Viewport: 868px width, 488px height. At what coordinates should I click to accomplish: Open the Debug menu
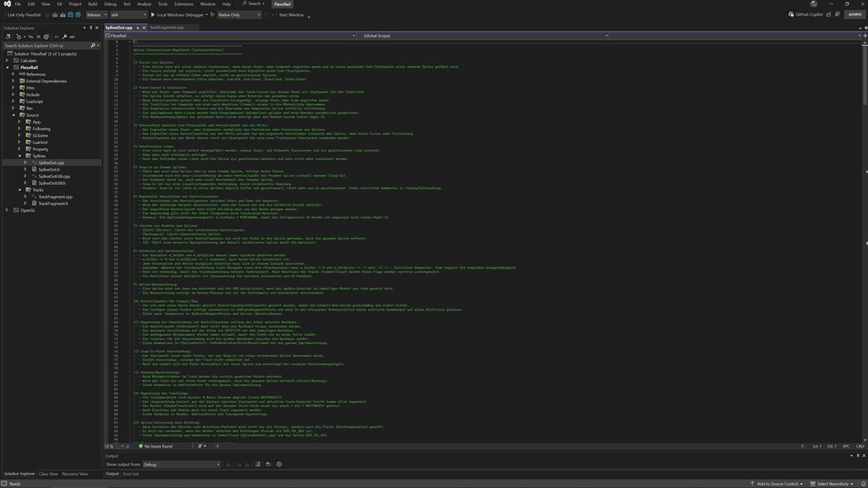[110, 4]
